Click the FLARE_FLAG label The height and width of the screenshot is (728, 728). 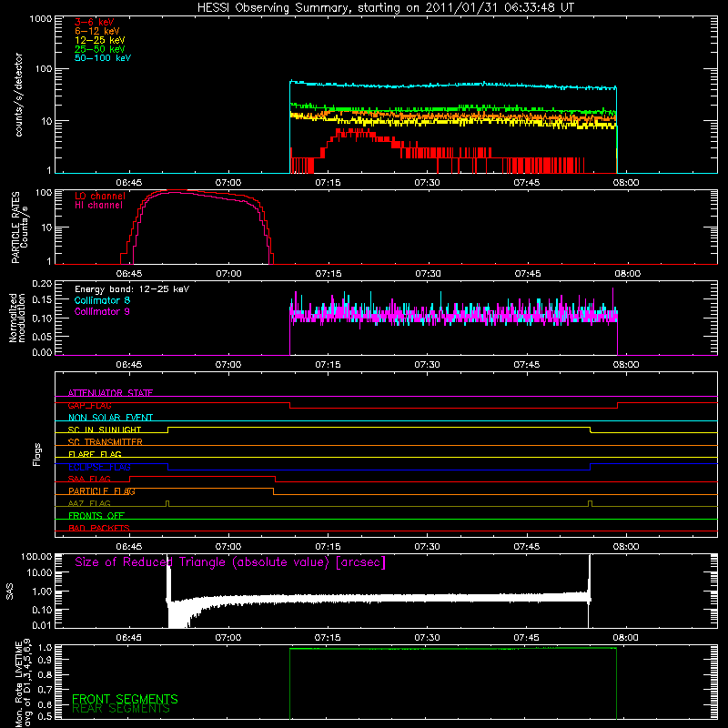pos(95,454)
